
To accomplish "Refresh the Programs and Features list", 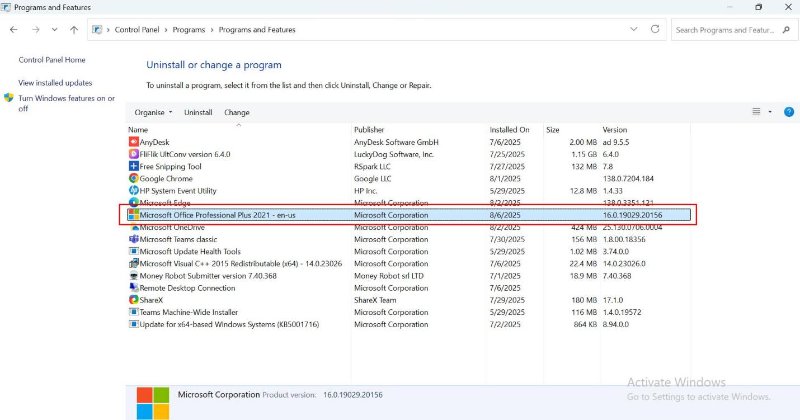I will (655, 30).
